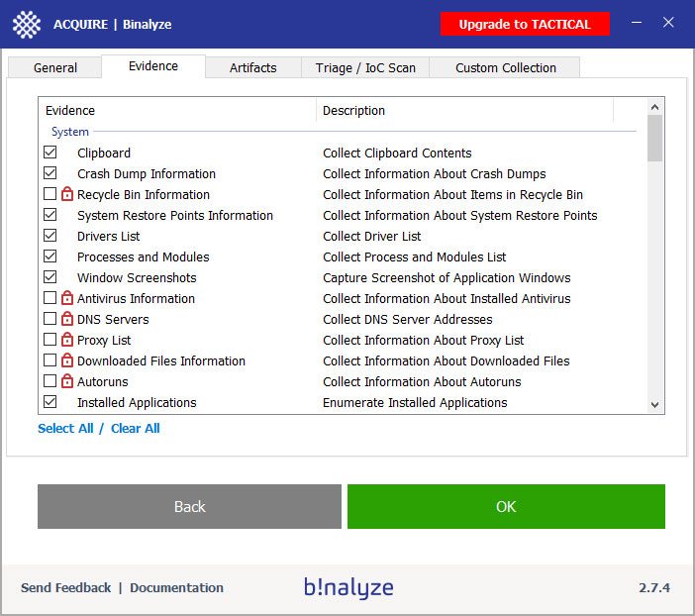Toggle the Recycle Bin Information checkbox

click(50, 194)
